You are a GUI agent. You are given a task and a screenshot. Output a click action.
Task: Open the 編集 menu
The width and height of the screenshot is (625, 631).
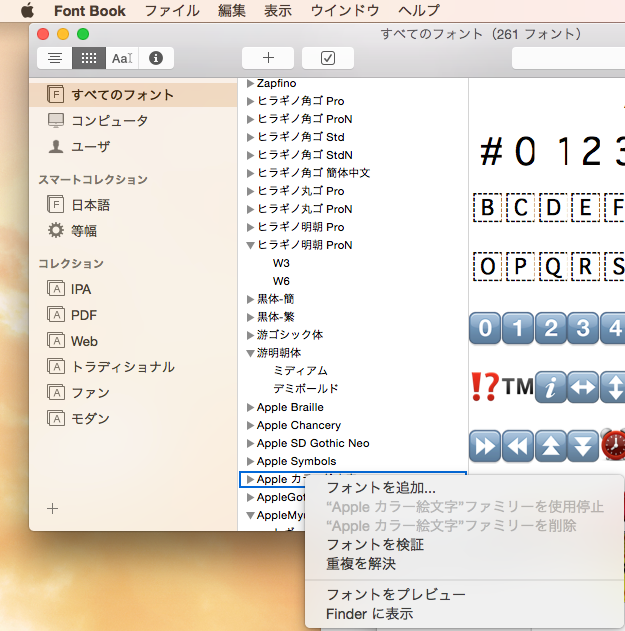click(x=232, y=10)
